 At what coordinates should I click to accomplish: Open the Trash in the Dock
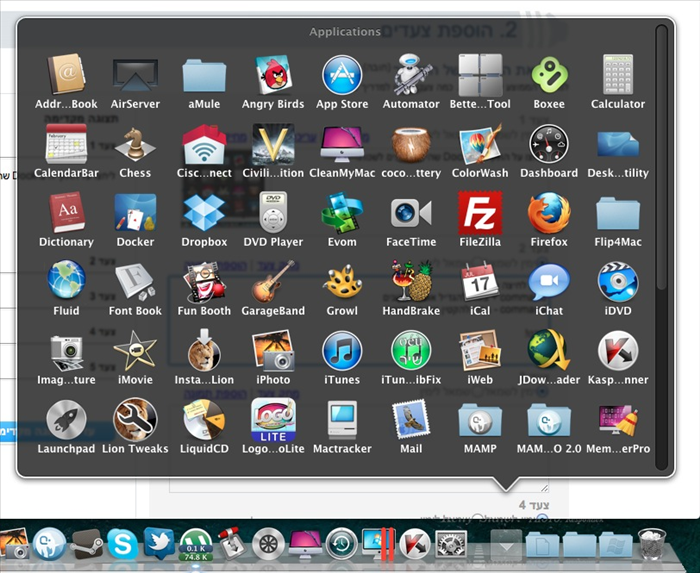652,544
